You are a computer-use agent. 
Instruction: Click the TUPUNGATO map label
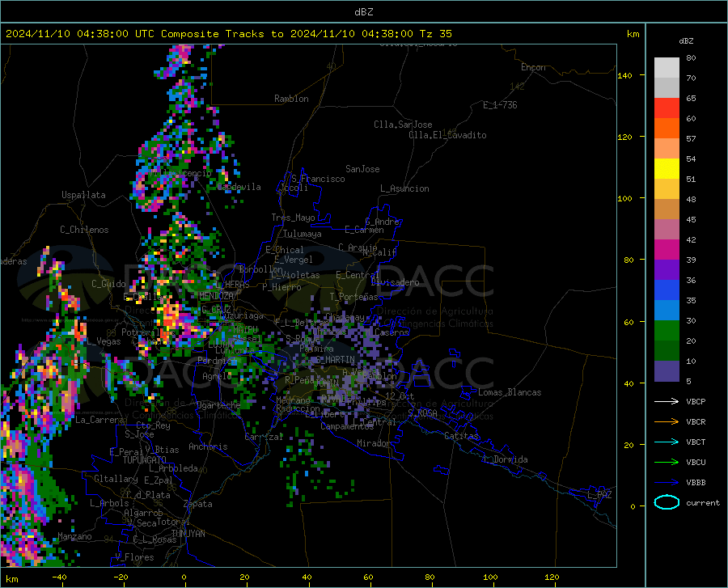click(x=145, y=460)
